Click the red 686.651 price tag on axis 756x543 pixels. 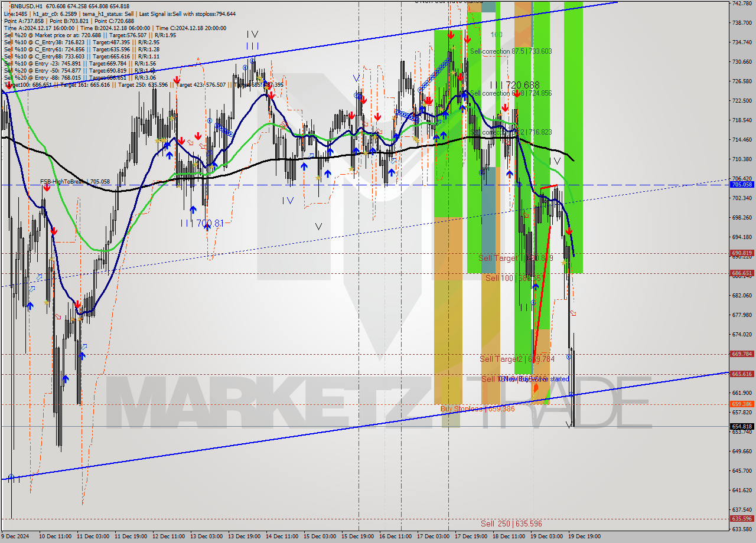[x=742, y=273]
